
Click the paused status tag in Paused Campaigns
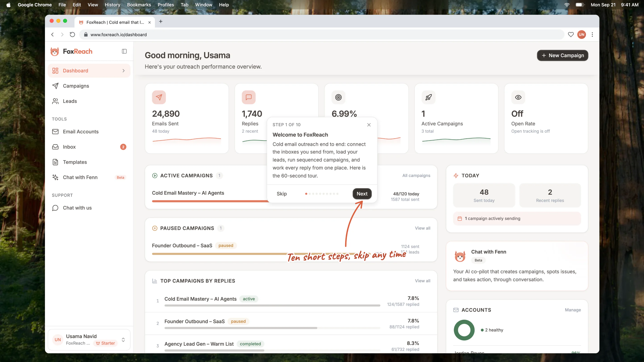tap(226, 246)
